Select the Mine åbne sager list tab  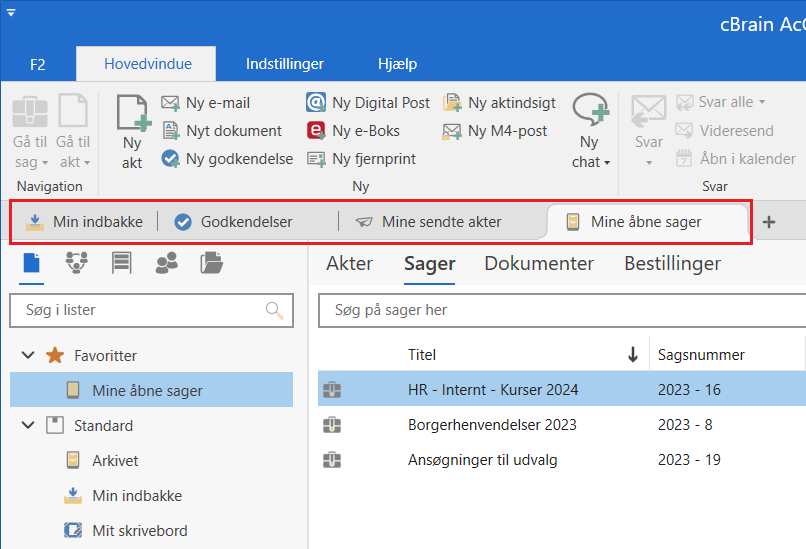[x=646, y=222]
